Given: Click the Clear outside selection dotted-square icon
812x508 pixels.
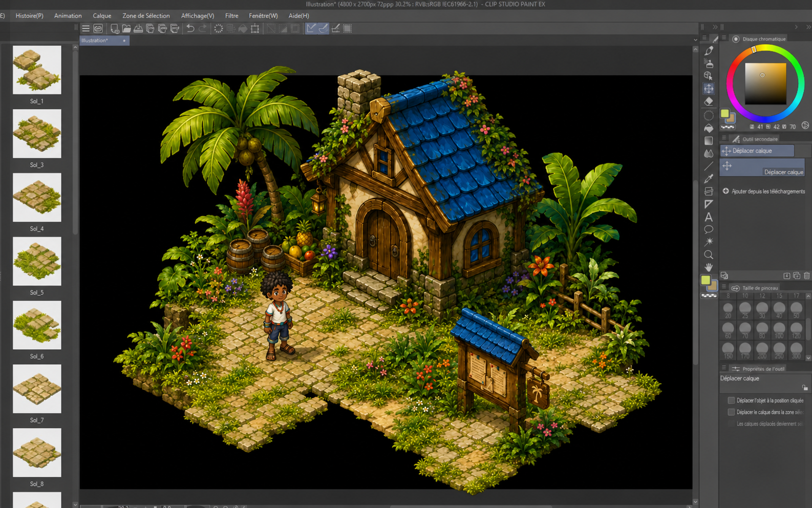Looking at the screenshot, I should click(x=230, y=29).
